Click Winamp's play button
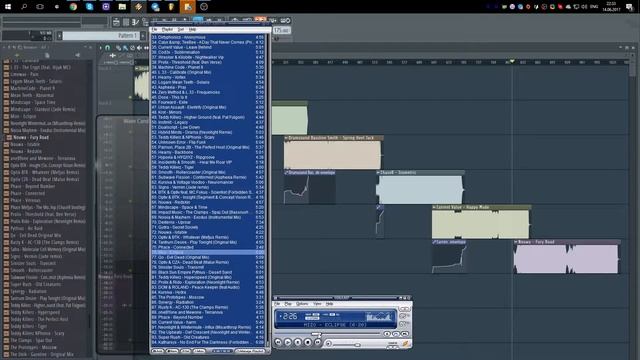This screenshot has width=640, height=360. [x=288, y=342]
